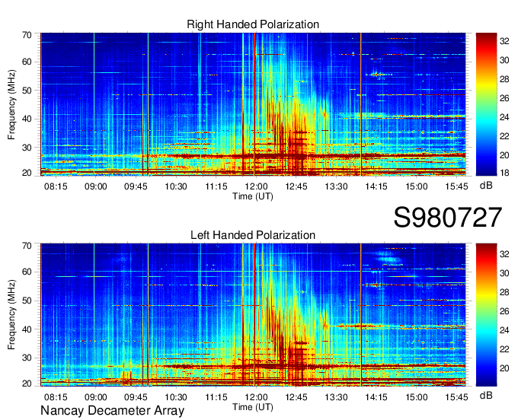
Task: Click Time (UT) label under left-handed plot
Action: click(x=253, y=407)
